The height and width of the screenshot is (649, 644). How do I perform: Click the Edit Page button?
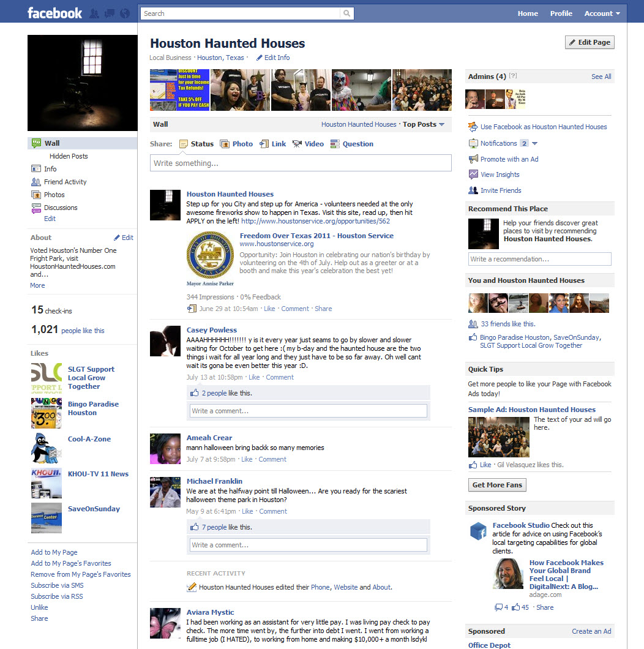[x=590, y=42]
